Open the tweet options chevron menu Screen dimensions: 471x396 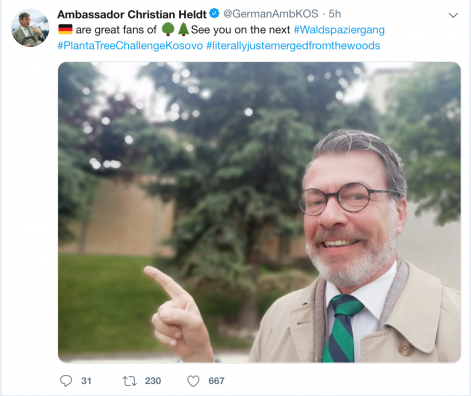453,15
